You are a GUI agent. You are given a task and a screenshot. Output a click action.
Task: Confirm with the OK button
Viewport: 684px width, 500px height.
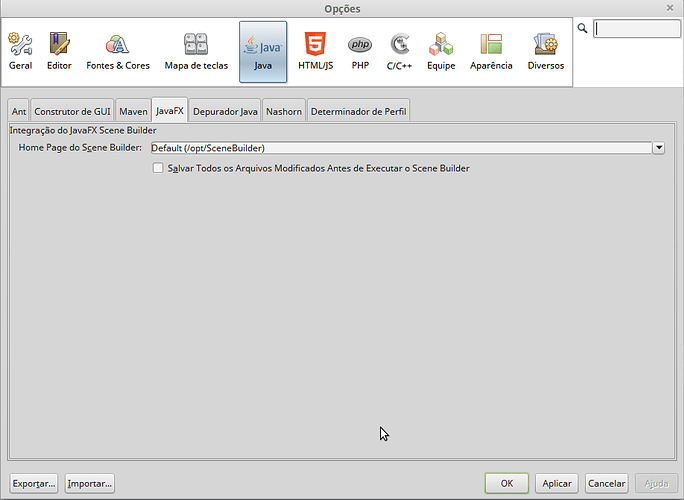(506, 483)
